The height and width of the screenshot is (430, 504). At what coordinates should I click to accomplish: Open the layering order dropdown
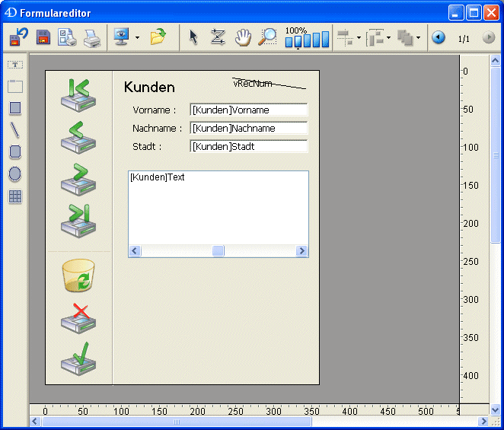pos(418,37)
